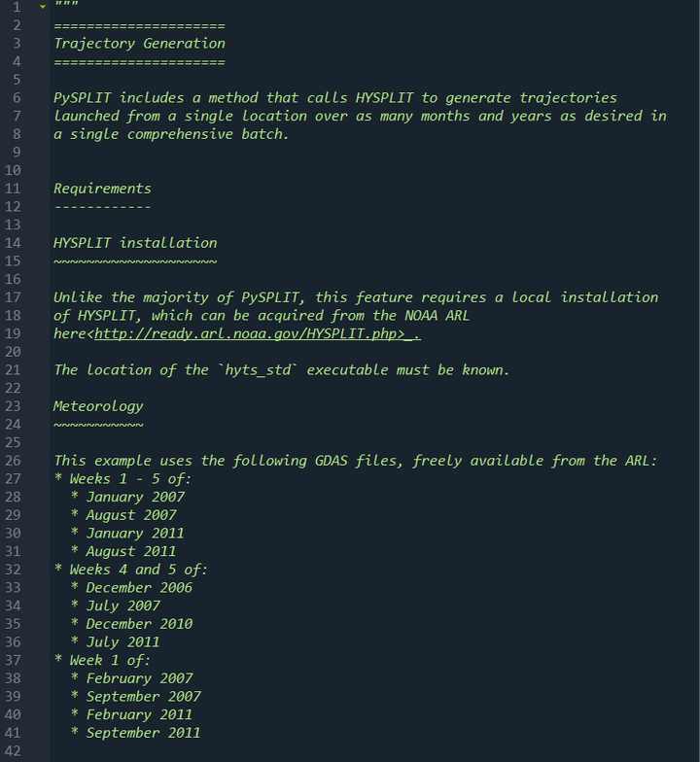Click the "Requirements" heading text
Viewport: 700px width, 762px height.
[102, 189]
